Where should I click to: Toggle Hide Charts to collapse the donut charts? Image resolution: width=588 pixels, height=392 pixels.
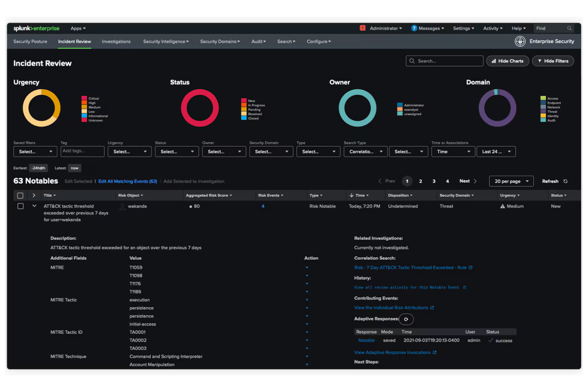507,61
